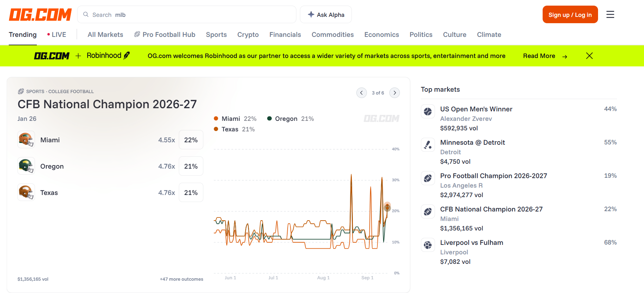Screen dimensions: 644x293
Task: Click football icon for CFB Champion in Top markets
Action: click(428, 211)
